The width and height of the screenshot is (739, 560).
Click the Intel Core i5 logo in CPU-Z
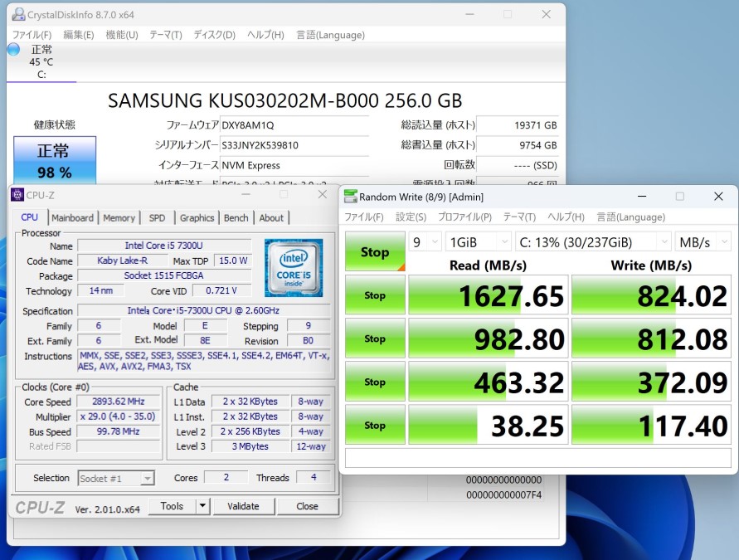[294, 268]
